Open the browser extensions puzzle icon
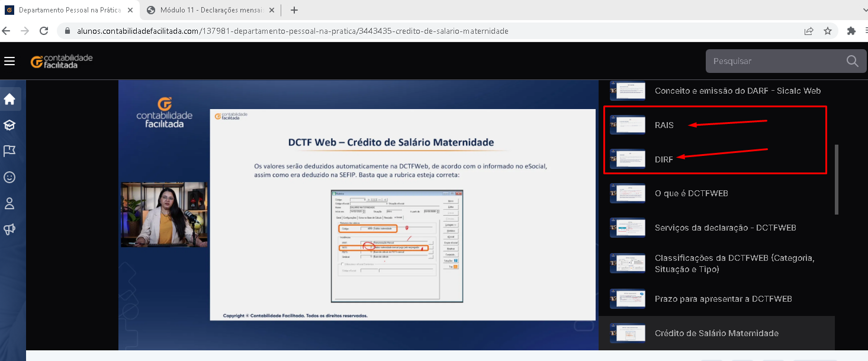Viewport: 868px width, 361px height. 851,31
